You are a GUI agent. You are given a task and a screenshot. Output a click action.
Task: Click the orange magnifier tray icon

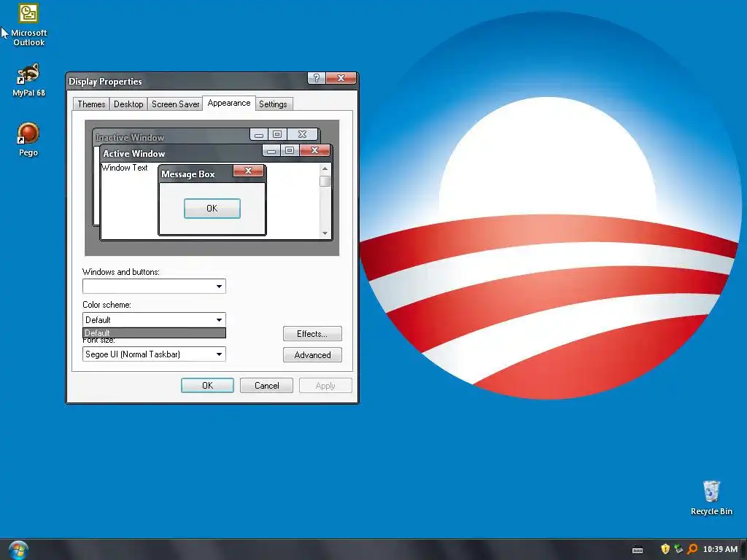coord(692,549)
